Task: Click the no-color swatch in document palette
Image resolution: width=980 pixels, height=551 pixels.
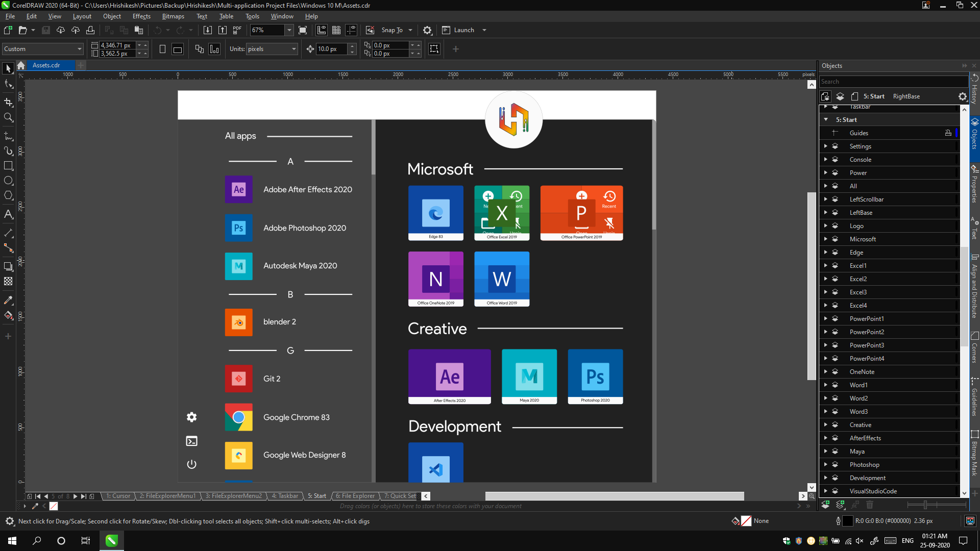Action: click(54, 506)
